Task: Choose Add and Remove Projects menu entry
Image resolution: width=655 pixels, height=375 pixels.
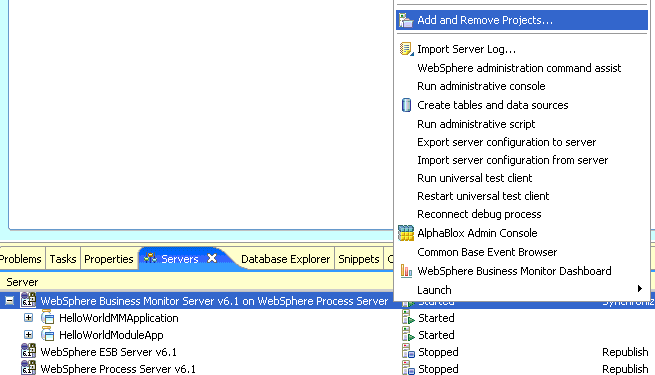Action: tap(522, 20)
